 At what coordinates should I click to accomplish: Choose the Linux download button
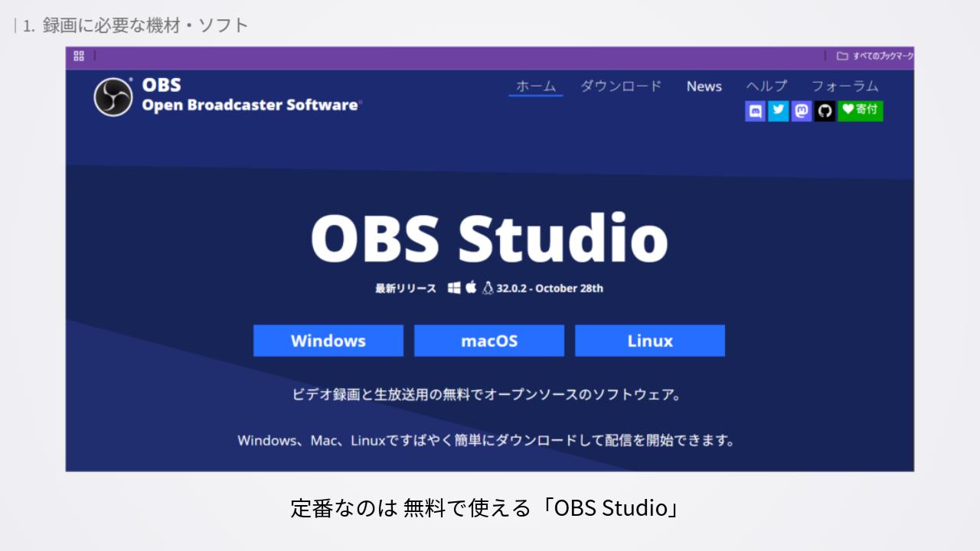pyautogui.click(x=650, y=341)
